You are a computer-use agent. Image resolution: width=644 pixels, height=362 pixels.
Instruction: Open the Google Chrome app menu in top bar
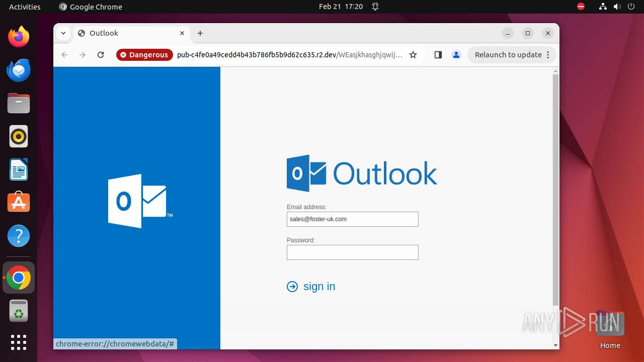coord(91,7)
